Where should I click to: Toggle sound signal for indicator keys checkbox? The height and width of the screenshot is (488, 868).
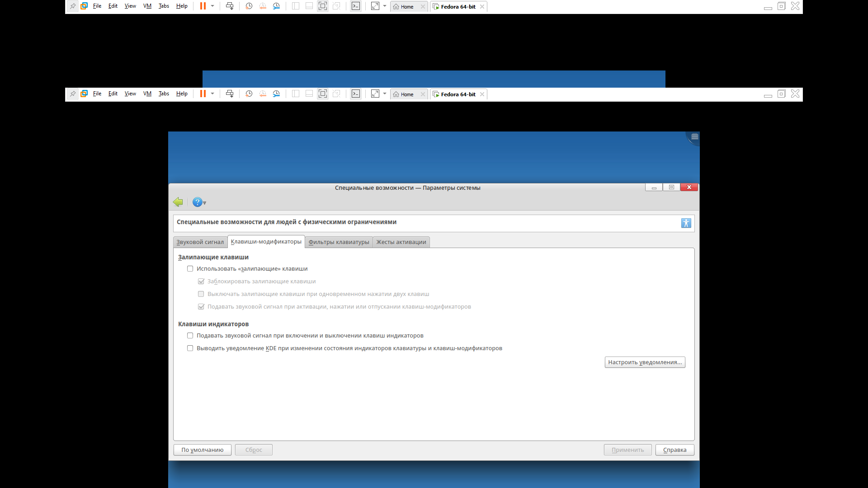190,336
